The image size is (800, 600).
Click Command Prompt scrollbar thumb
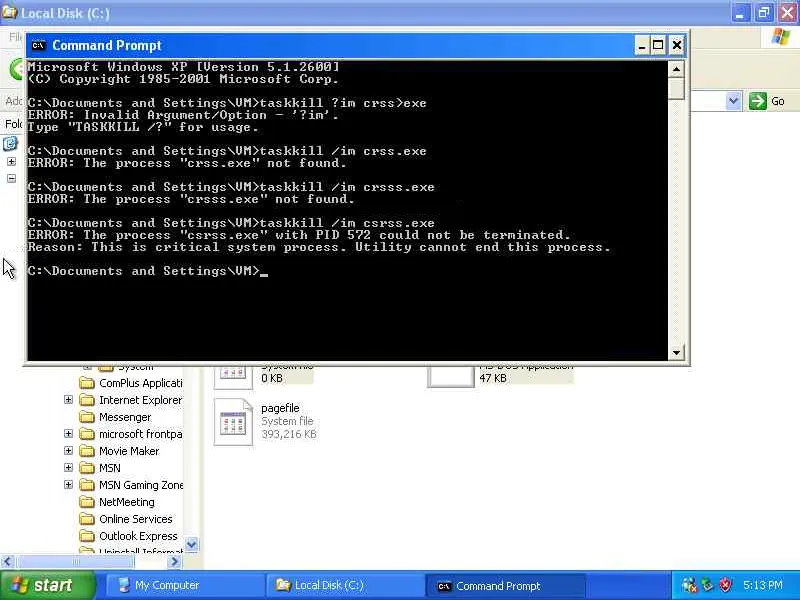click(676, 89)
